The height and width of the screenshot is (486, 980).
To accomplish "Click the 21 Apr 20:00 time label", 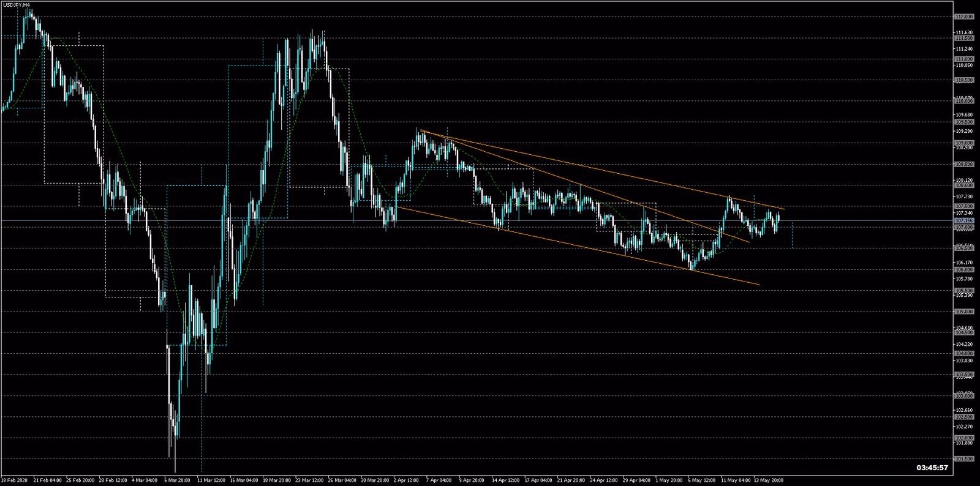I will coord(571,480).
